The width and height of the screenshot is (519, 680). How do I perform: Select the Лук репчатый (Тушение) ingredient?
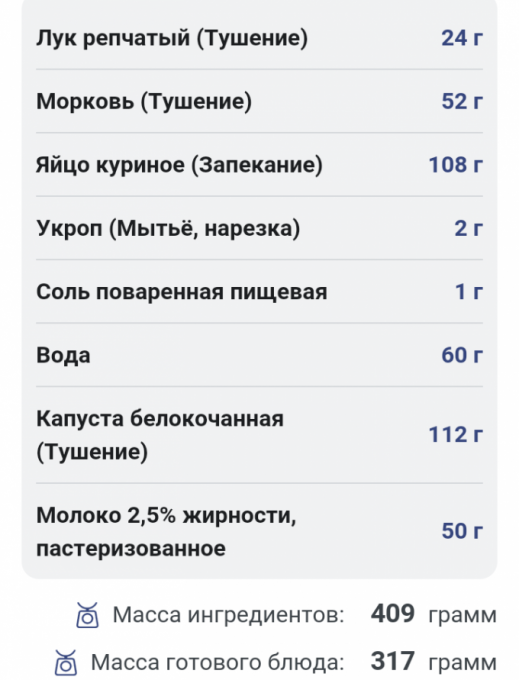259,38
